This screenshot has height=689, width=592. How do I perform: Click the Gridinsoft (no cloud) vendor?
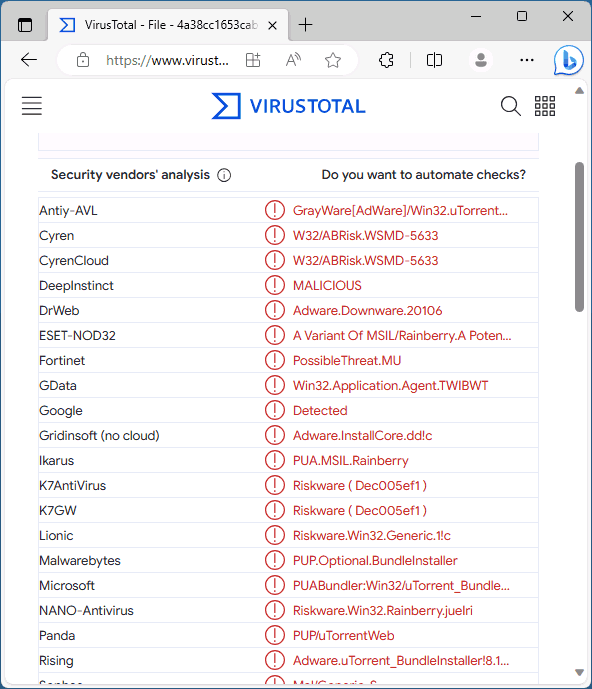click(99, 435)
